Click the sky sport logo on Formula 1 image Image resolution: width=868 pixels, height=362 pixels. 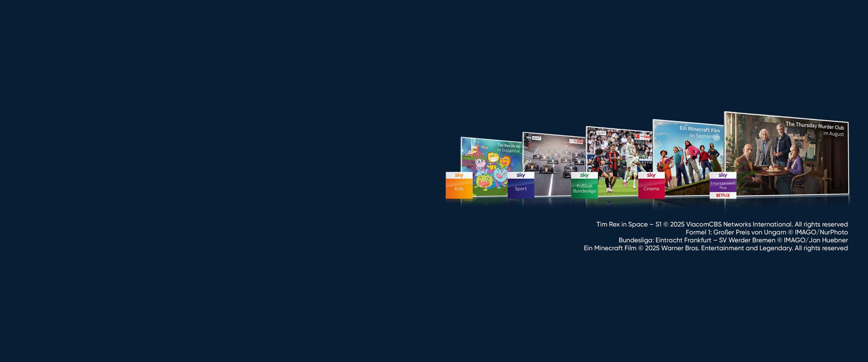coord(533,138)
